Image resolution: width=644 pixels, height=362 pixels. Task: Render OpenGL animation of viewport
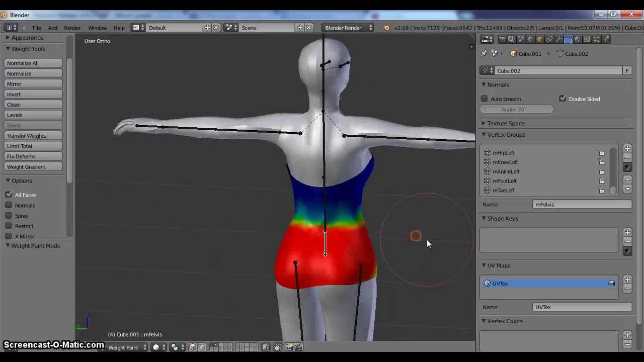pos(298,347)
